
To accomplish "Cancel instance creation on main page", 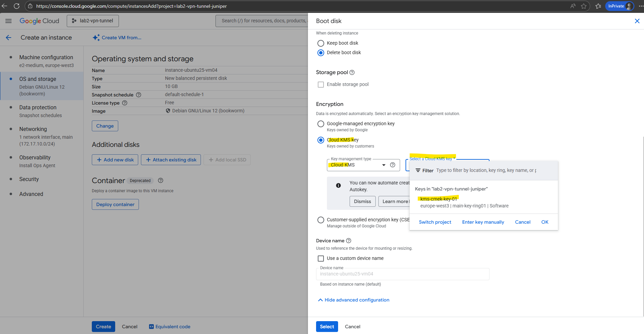I will coord(130,327).
